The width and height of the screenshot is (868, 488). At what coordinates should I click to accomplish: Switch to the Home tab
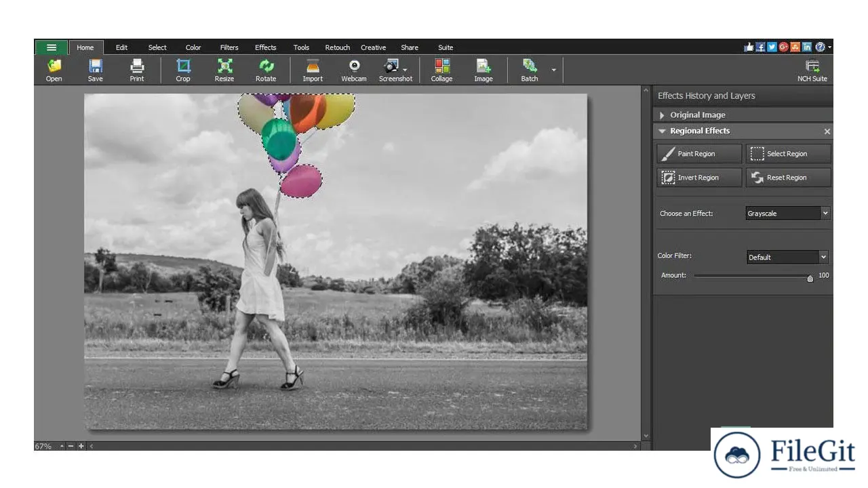click(x=85, y=47)
